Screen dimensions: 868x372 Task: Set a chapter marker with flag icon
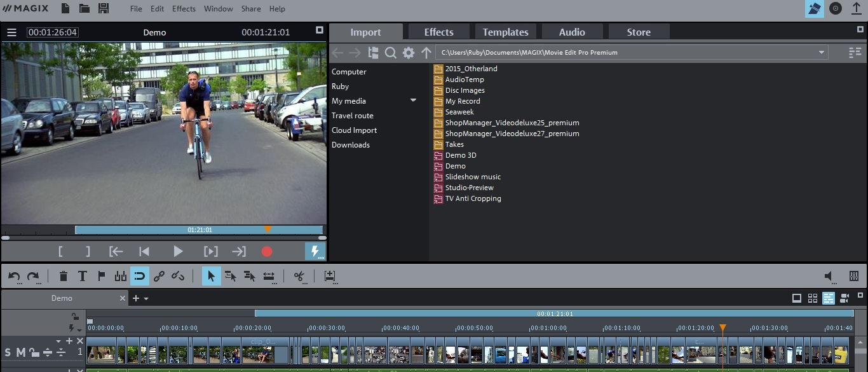pos(101,276)
